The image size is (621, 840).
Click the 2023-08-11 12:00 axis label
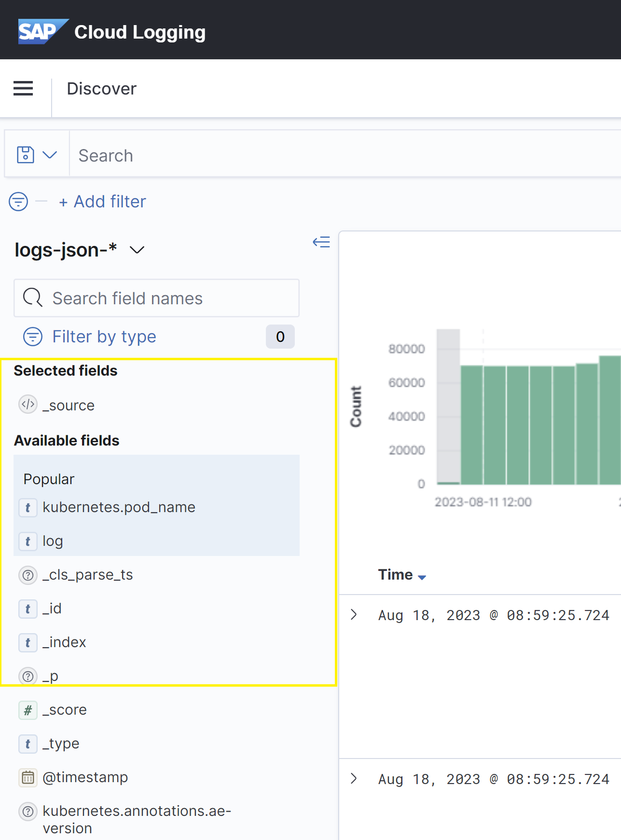483,502
